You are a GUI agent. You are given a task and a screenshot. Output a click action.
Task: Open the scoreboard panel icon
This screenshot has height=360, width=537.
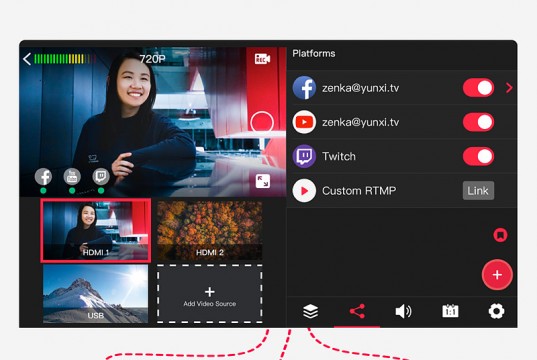coord(450,311)
